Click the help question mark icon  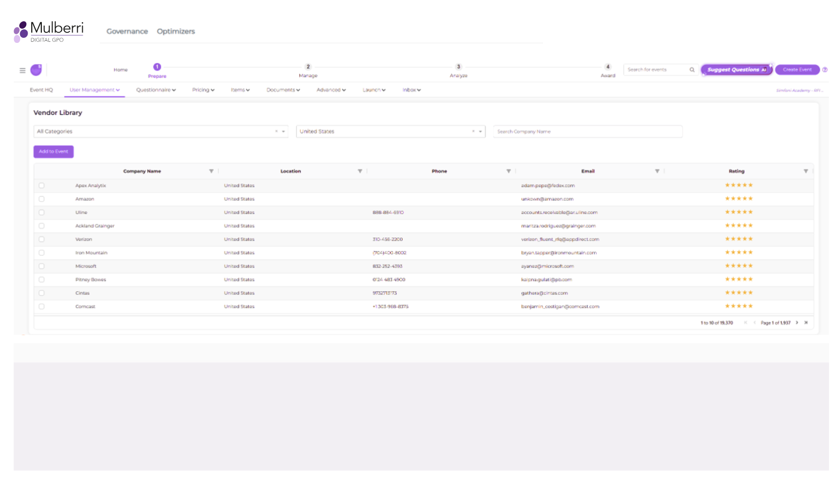(x=825, y=70)
